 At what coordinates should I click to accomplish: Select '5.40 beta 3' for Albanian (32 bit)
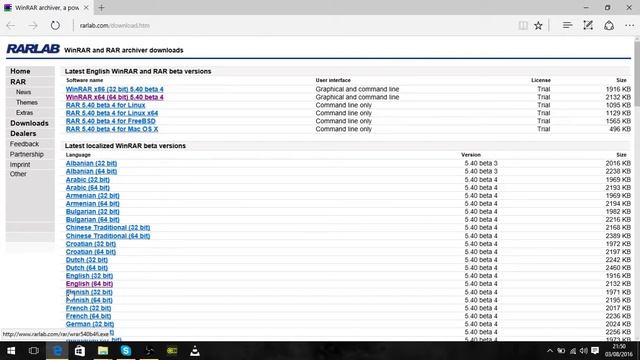(481, 163)
